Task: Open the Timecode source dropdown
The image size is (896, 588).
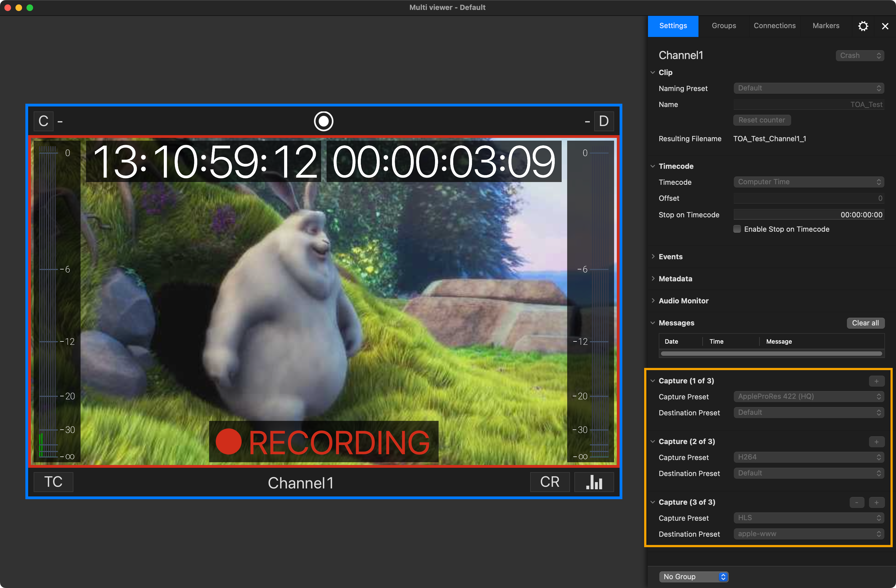Action: (x=809, y=182)
